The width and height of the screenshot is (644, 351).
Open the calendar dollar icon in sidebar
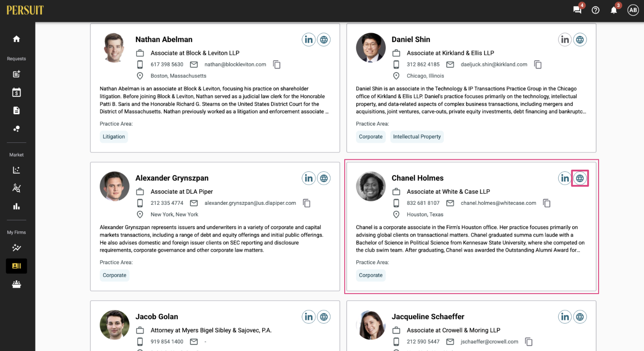[17, 92]
